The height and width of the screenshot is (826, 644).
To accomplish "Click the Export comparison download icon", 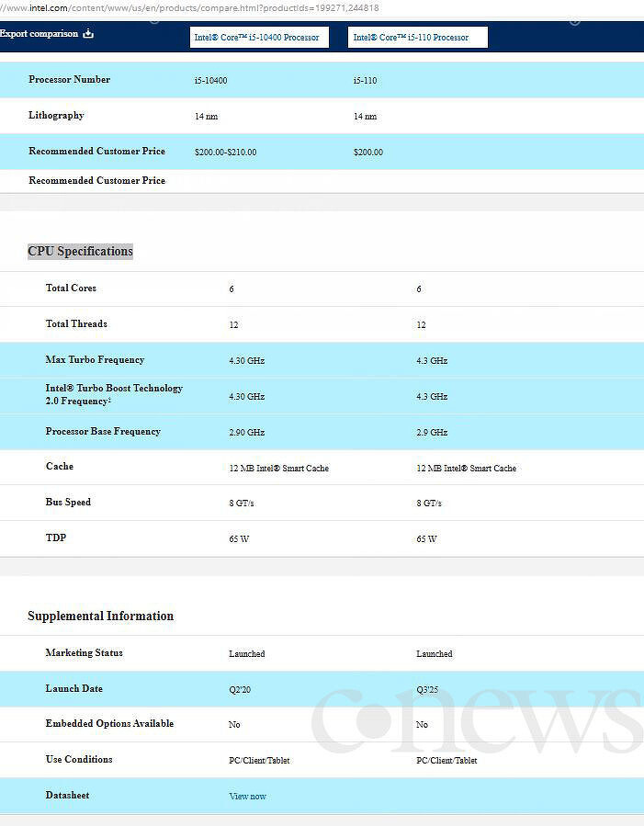I will tap(88, 34).
